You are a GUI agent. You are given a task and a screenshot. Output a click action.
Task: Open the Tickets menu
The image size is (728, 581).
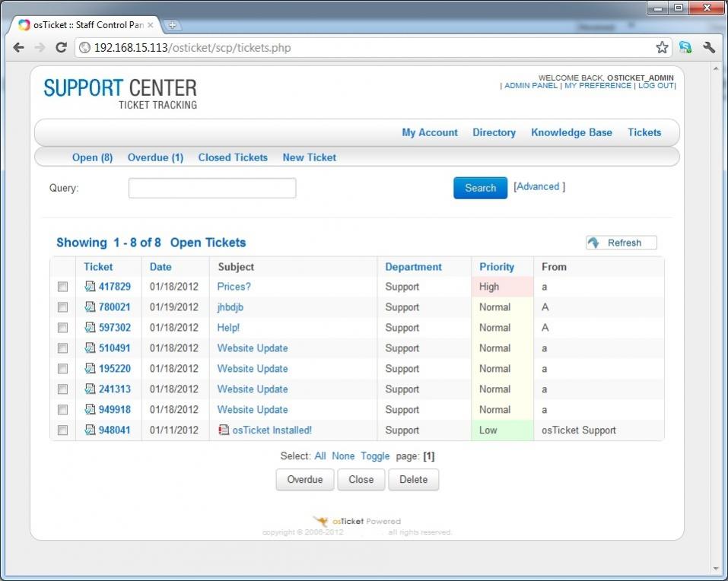click(x=644, y=133)
